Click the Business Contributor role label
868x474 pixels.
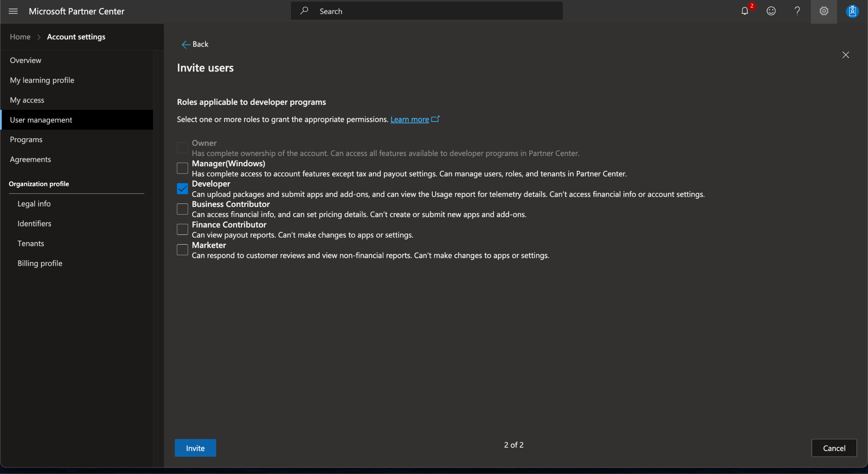231,204
